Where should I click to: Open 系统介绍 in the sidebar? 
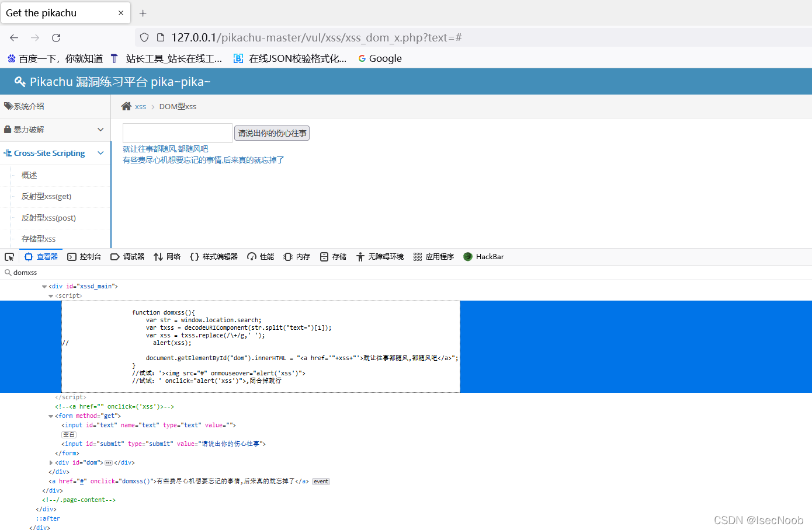(55, 106)
